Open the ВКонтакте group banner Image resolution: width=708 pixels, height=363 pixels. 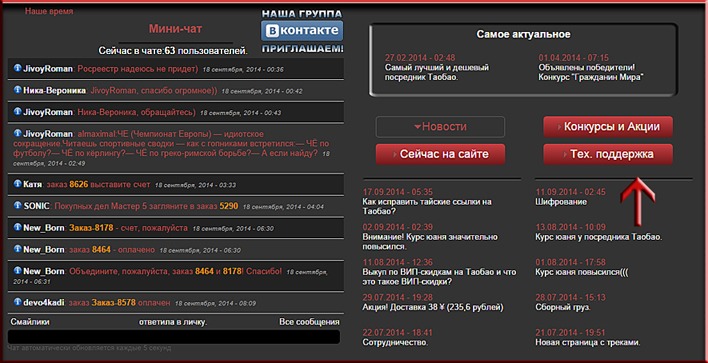click(x=302, y=31)
